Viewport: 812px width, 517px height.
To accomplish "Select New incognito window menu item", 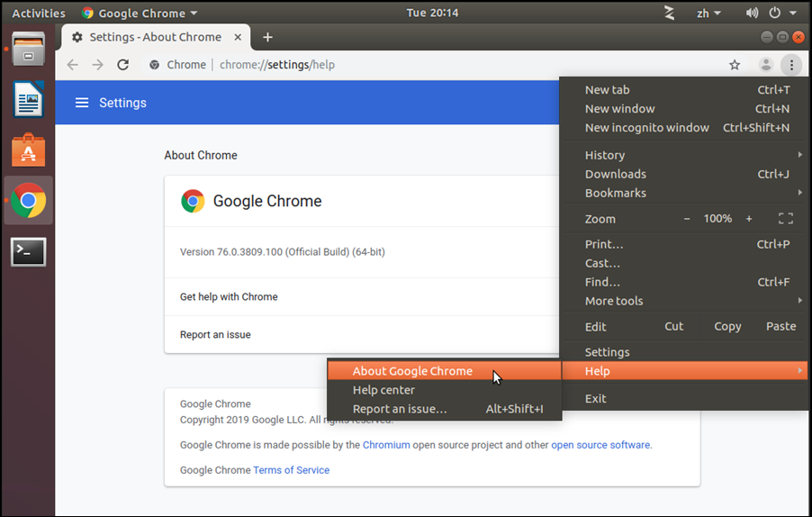I will point(646,128).
